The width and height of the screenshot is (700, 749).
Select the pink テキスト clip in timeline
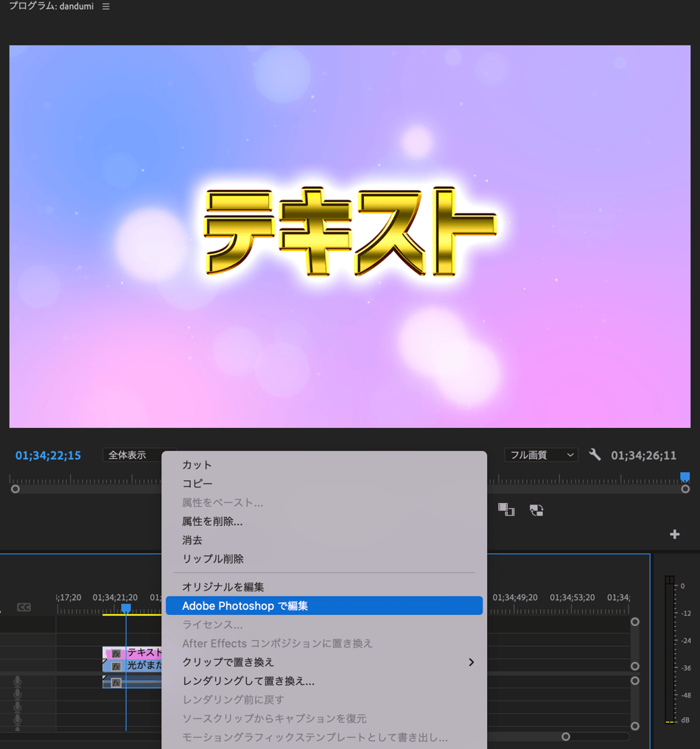click(x=133, y=653)
